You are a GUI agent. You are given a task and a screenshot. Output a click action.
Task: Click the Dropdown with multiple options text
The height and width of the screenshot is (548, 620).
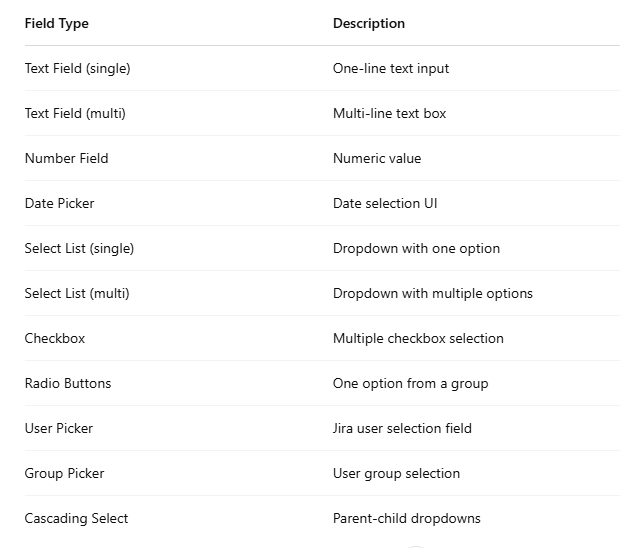coord(432,293)
